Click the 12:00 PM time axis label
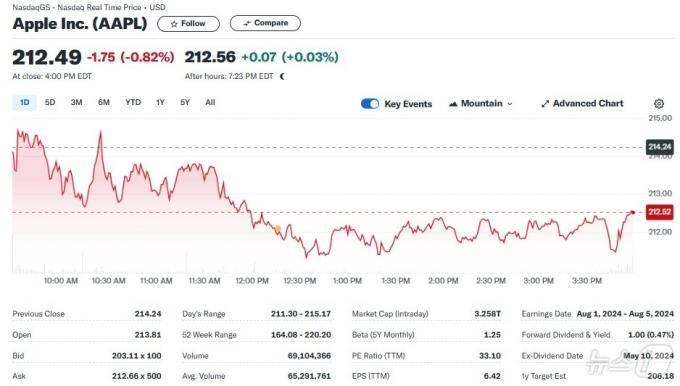Viewport: 680px width, 386px height. click(x=252, y=281)
